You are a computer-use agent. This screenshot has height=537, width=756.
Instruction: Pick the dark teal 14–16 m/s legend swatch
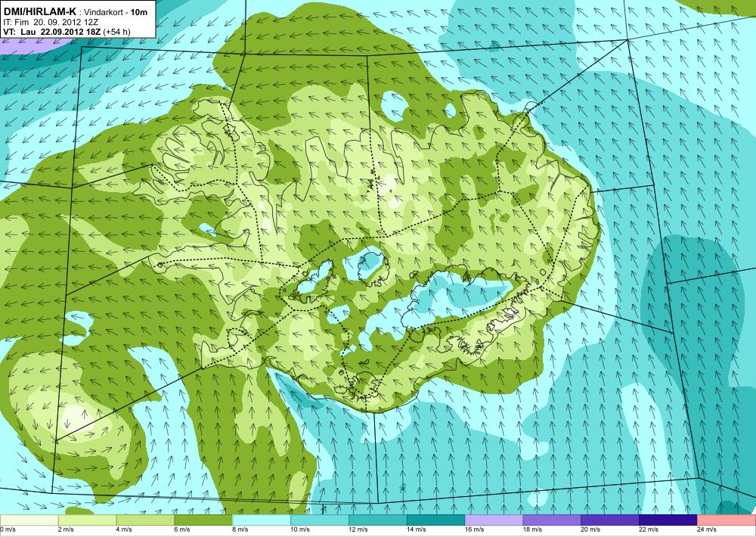tap(436, 520)
